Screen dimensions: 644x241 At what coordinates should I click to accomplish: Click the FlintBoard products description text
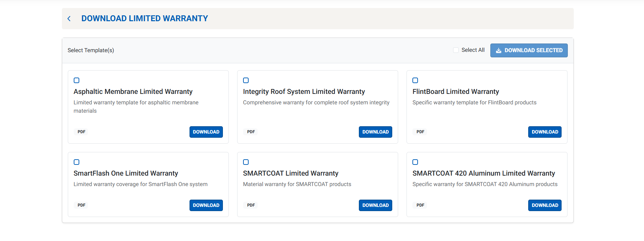(474, 103)
